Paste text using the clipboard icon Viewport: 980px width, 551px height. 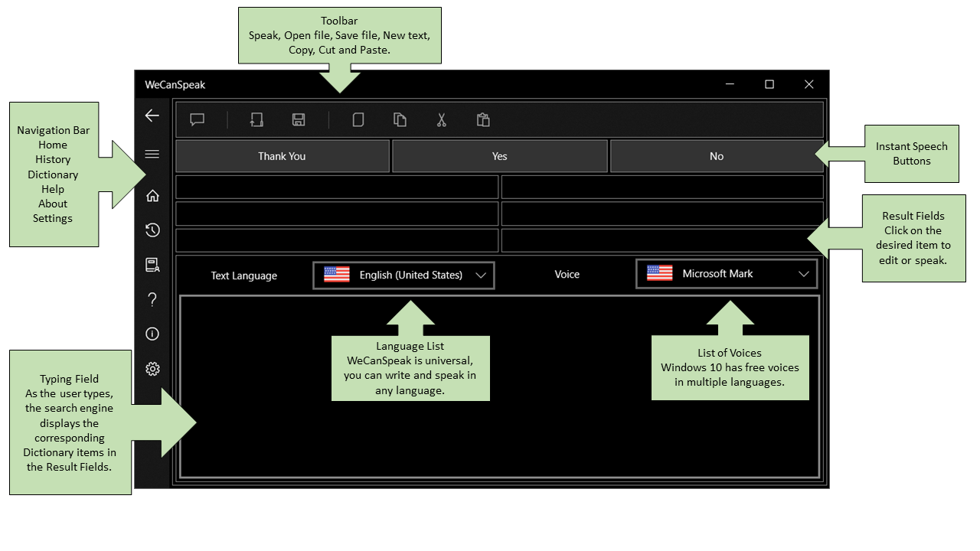pos(483,119)
